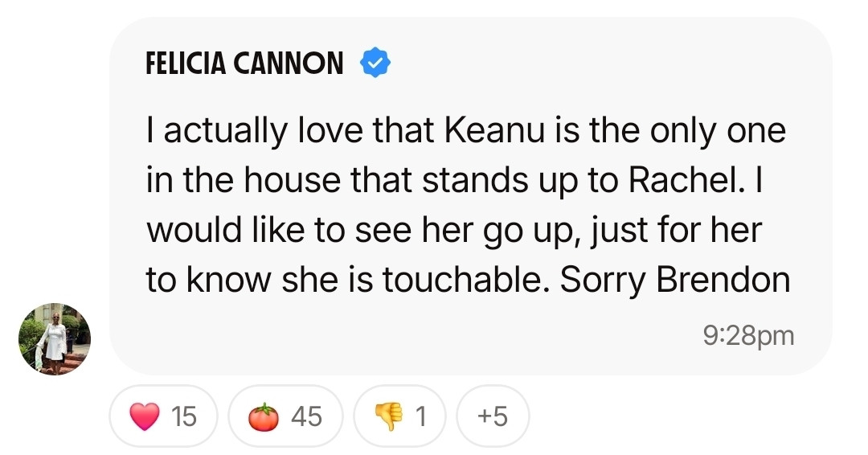868x455 pixels.
Task: Open Felicia Cannon's profile picture
Action: [55, 338]
